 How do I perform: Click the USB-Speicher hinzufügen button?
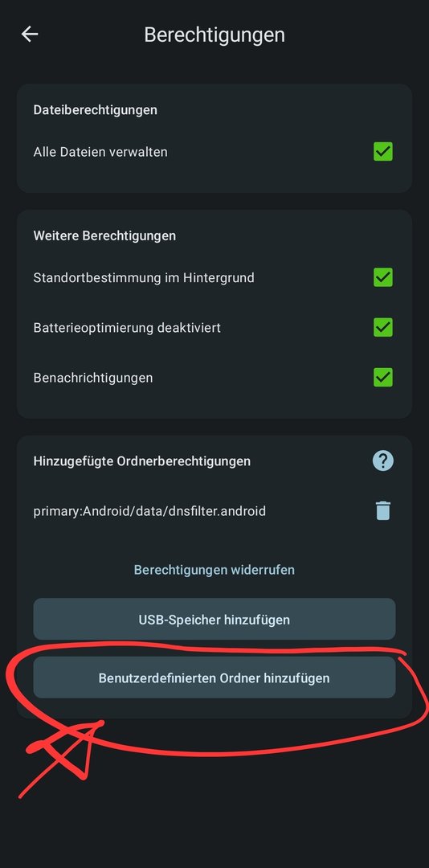click(214, 619)
